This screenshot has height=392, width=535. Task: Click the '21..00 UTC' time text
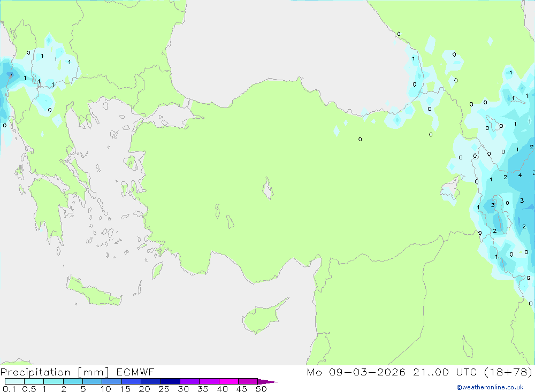click(x=445, y=372)
